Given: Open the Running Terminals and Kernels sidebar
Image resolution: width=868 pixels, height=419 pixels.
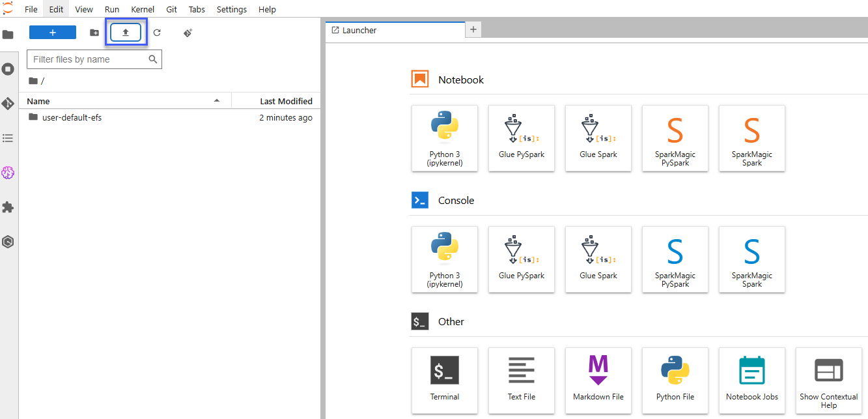Looking at the screenshot, I should click(x=8, y=69).
